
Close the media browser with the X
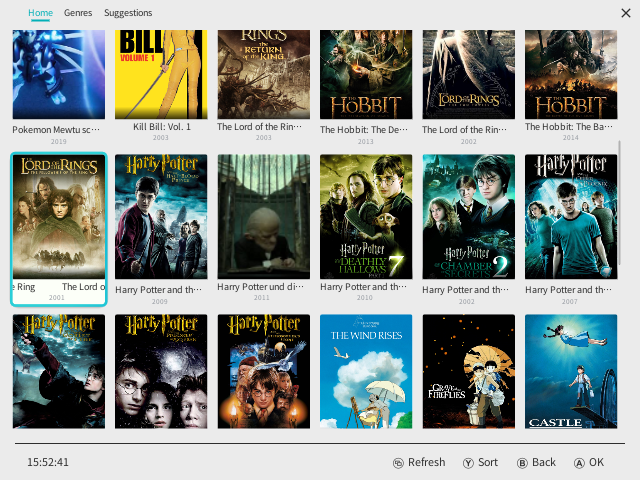(x=626, y=13)
